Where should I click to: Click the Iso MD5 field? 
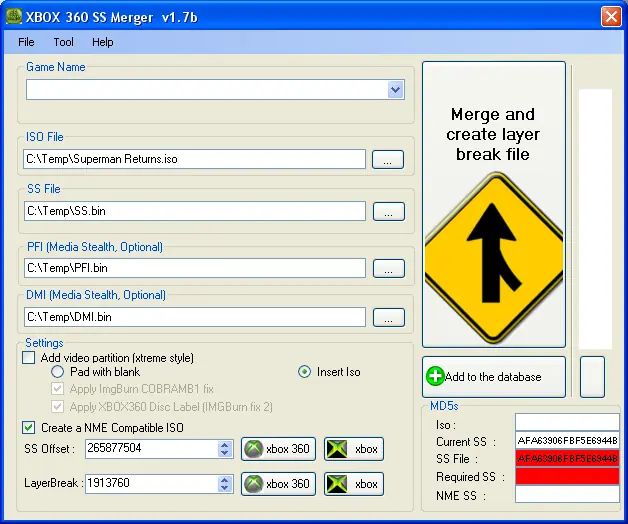tap(567, 422)
